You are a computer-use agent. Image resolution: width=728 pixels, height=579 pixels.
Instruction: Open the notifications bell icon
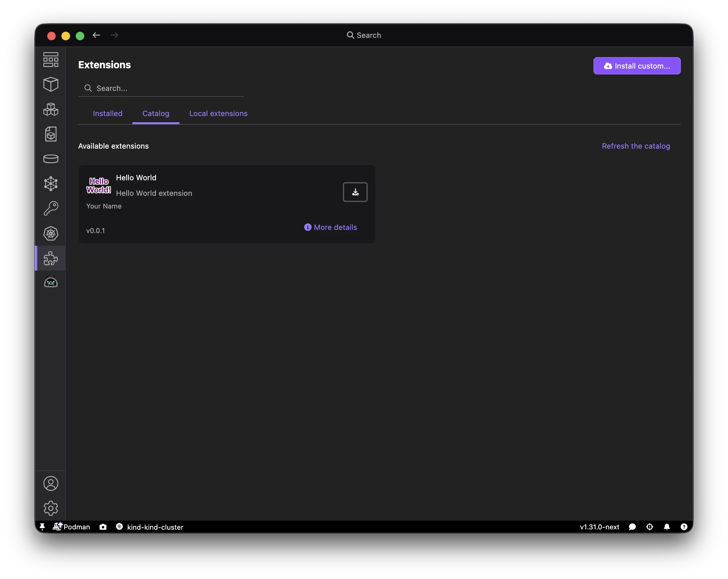tap(667, 527)
